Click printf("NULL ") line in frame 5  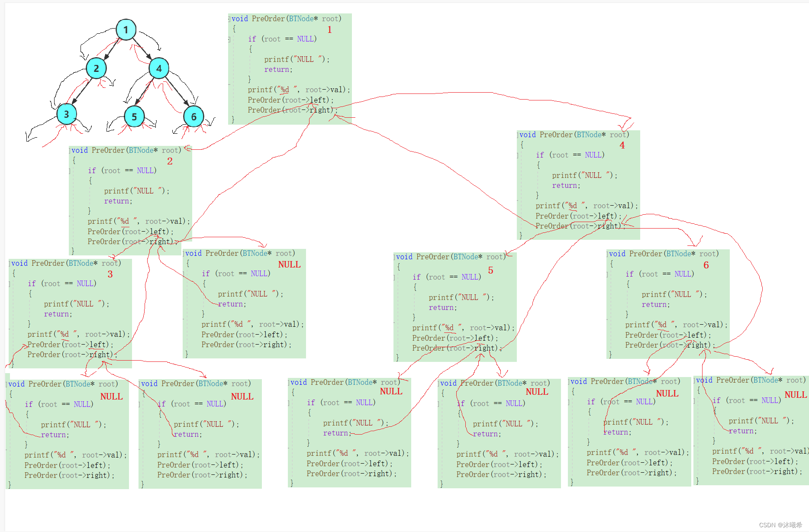pos(461,297)
